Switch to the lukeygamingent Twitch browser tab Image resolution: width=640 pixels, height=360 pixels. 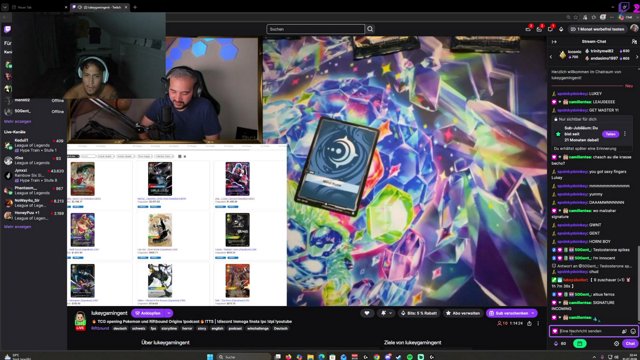coord(100,7)
